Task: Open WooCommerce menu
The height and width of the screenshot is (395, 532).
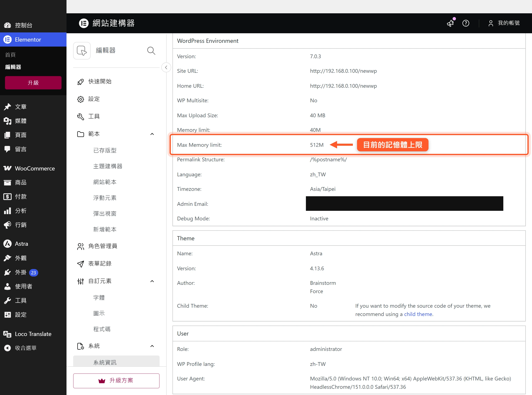Action: point(33,168)
